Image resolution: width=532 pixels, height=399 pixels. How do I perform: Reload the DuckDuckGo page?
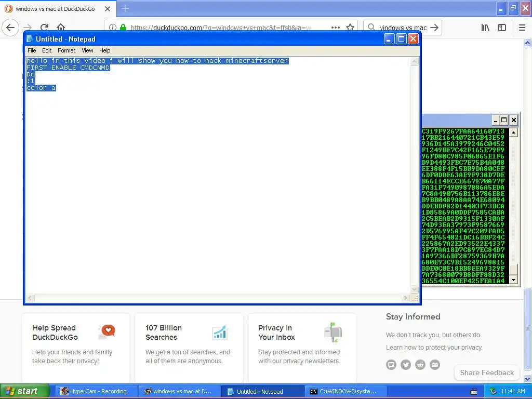[44, 27]
